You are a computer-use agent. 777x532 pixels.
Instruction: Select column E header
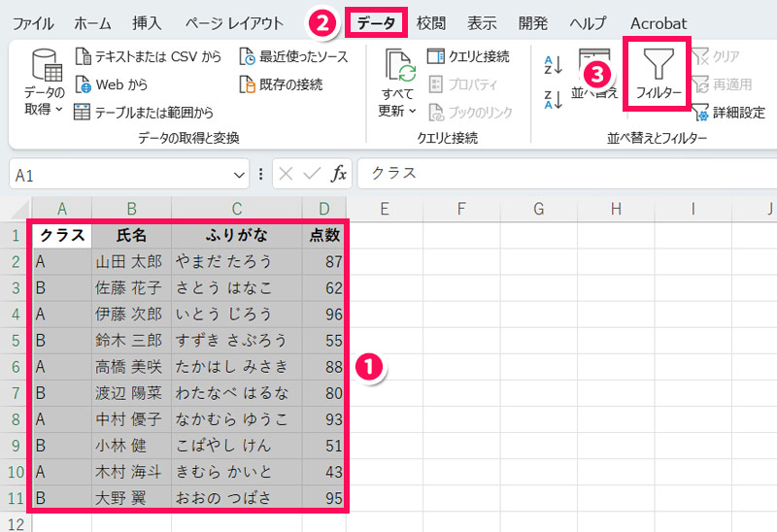click(385, 209)
